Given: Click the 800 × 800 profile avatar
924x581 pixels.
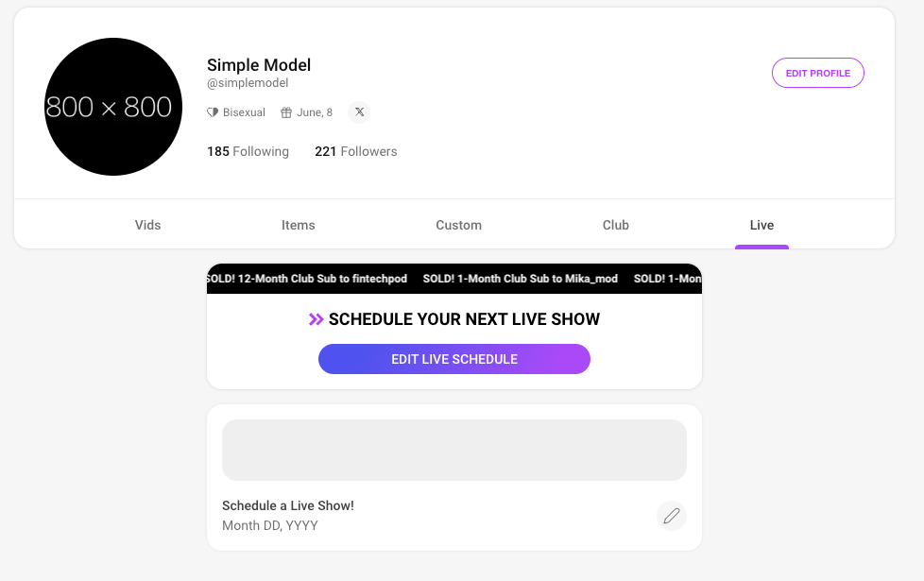Looking at the screenshot, I should (113, 107).
